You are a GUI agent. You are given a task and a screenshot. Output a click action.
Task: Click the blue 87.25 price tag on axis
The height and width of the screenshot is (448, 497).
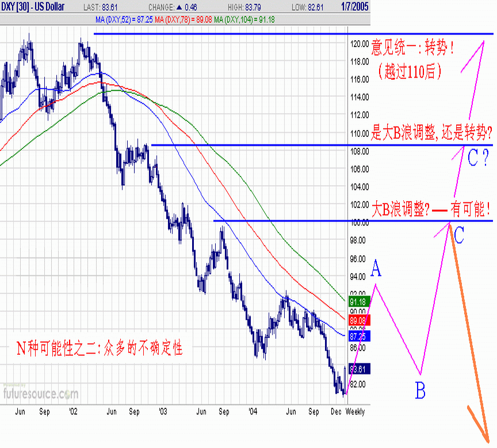coord(359,336)
